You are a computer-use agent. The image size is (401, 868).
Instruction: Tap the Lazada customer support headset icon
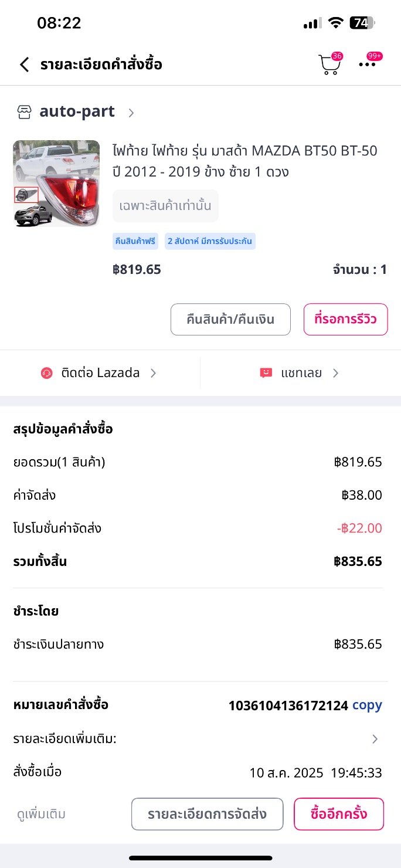(x=47, y=373)
